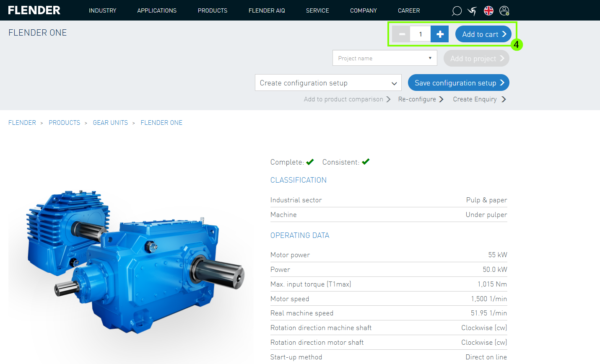Click the FLENDER logo

point(34,10)
